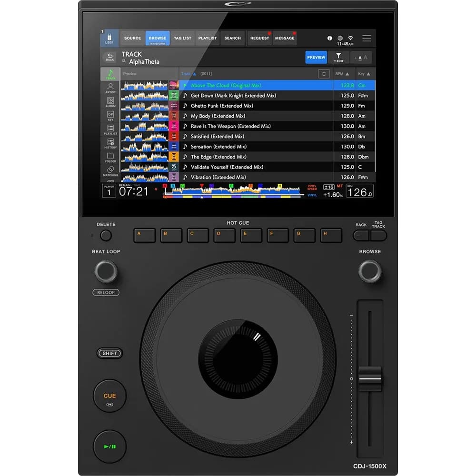Trigger Hot Cue D pad

(x=224, y=235)
